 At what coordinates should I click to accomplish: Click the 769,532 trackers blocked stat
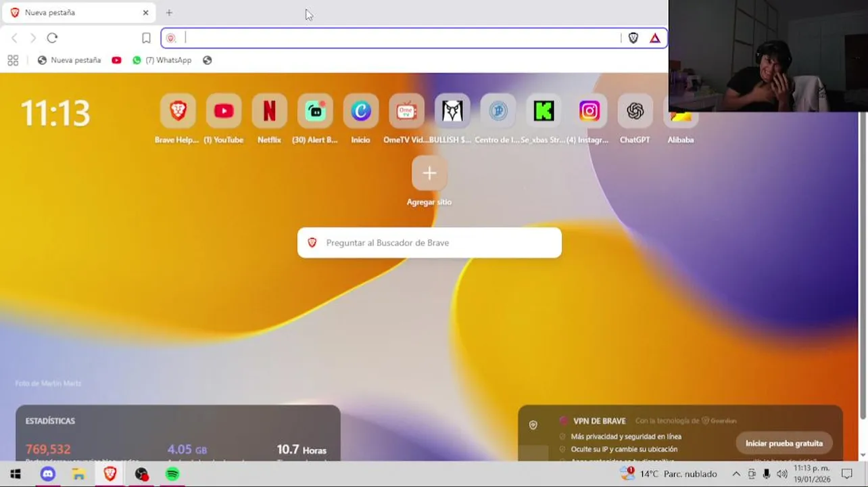48,449
